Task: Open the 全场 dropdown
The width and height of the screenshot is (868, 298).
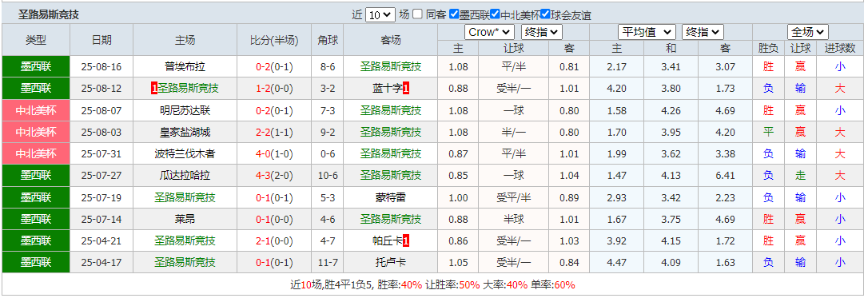Action: tap(808, 32)
